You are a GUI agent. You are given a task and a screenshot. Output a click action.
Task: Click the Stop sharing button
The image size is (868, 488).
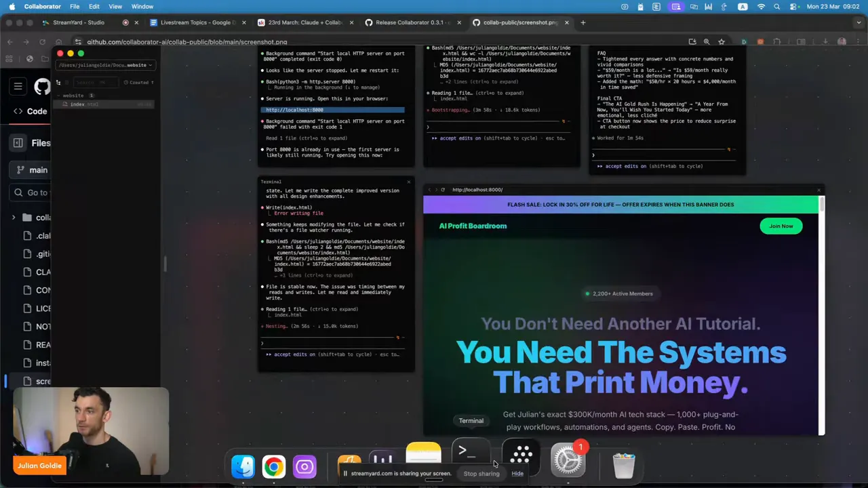(x=481, y=474)
